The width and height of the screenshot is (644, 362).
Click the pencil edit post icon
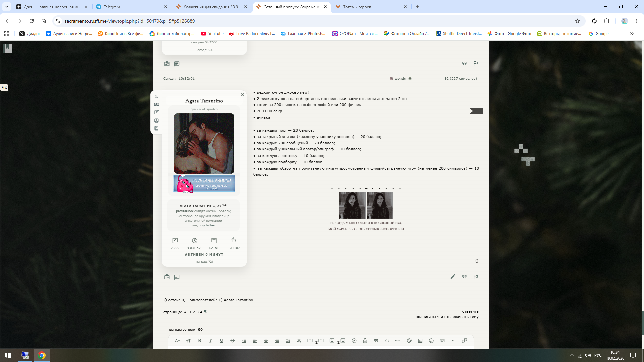click(453, 277)
